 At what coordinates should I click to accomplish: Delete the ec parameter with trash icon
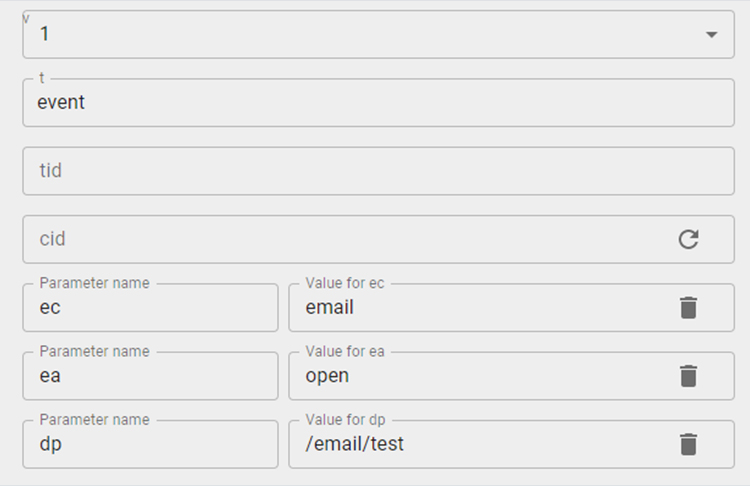tap(688, 308)
